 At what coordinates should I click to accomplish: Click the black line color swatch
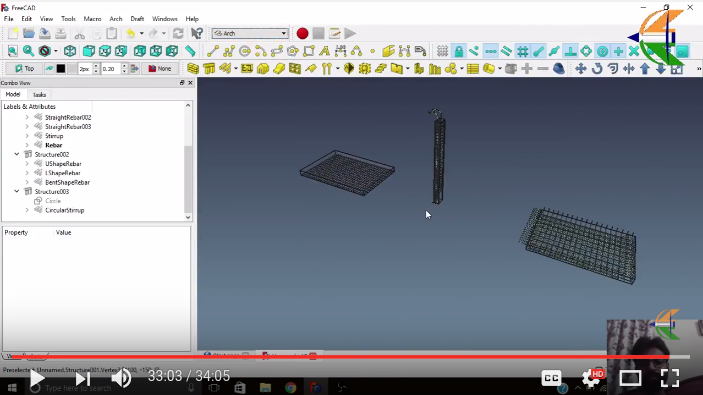pyautogui.click(x=61, y=69)
